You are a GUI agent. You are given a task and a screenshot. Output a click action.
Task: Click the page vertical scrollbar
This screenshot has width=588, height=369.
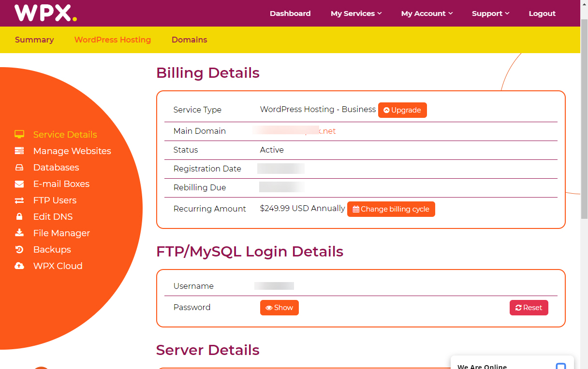point(584,118)
